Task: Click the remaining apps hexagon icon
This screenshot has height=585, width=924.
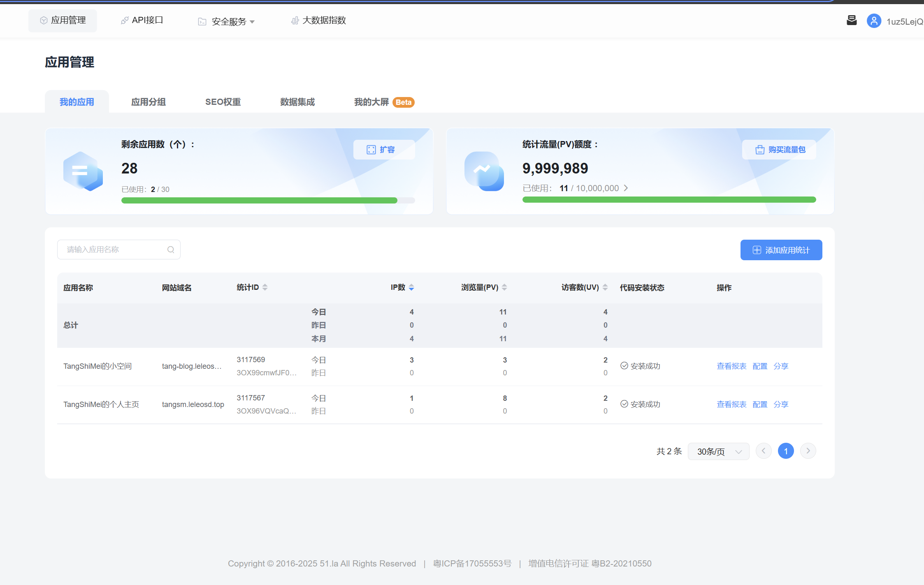Action: 83,171
